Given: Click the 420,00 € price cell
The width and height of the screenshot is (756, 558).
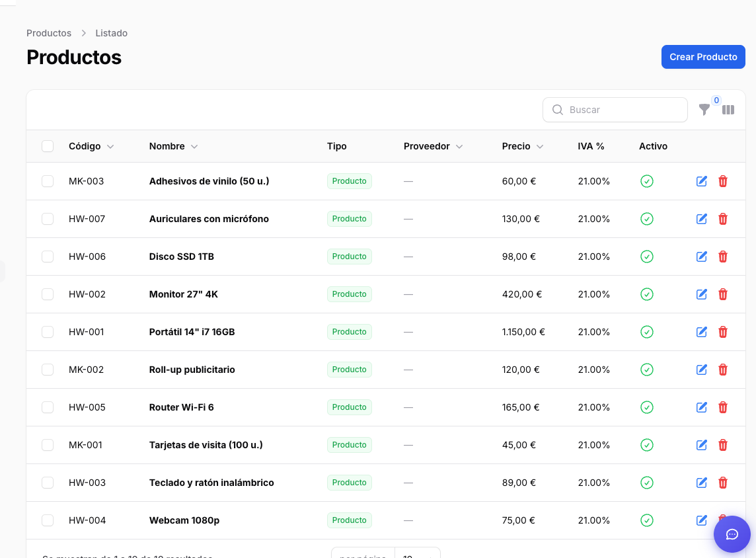Looking at the screenshot, I should click(x=521, y=294).
